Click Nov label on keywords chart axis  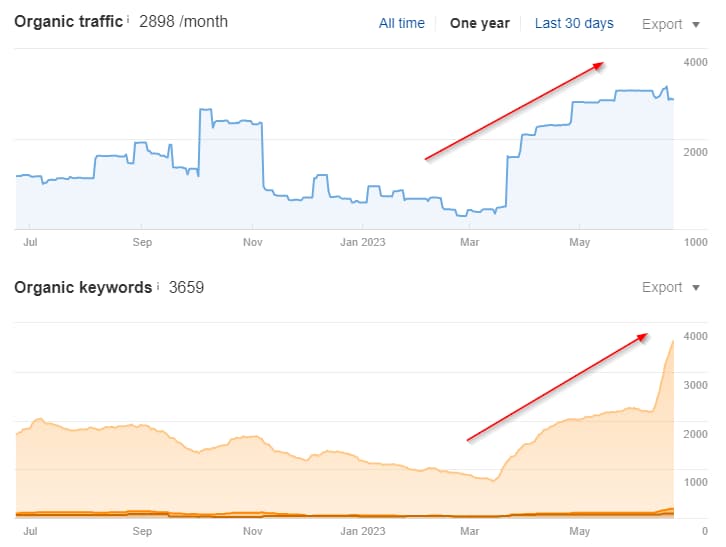[252, 530]
